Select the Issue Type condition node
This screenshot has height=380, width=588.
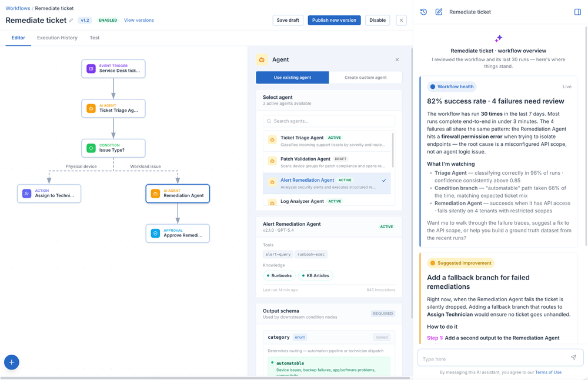click(x=113, y=148)
